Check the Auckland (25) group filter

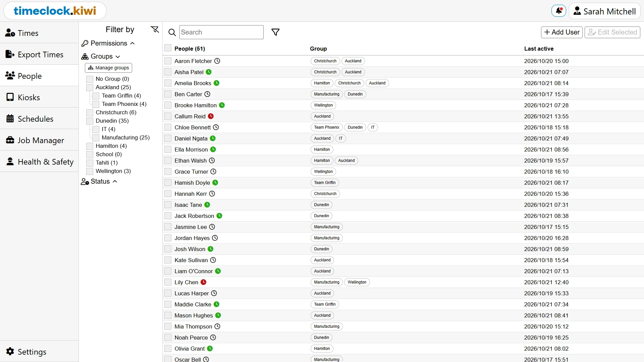coord(90,87)
